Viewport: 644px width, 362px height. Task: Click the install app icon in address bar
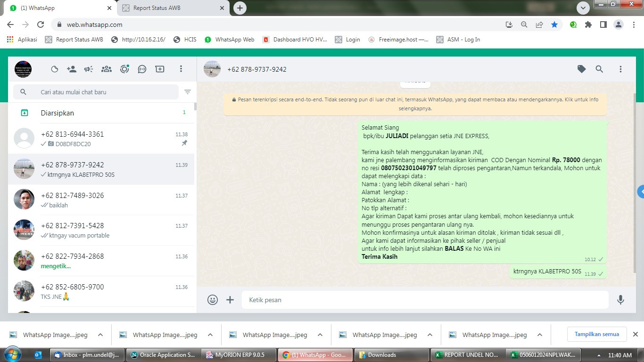(509, 25)
